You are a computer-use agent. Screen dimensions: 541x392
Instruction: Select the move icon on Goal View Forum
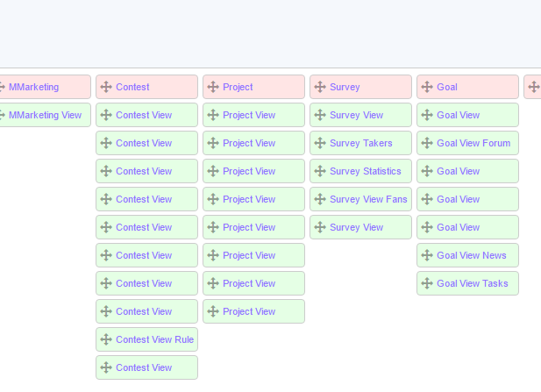tap(427, 143)
